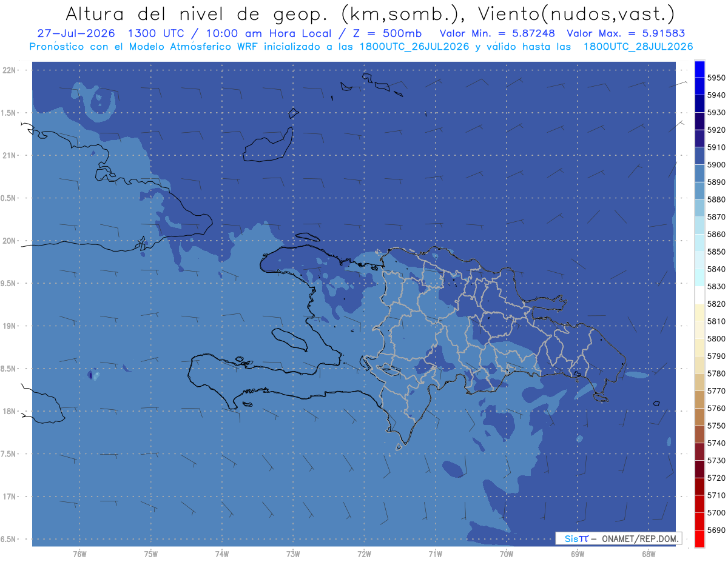Image resolution: width=728 pixels, height=562 pixels.
Task: Click the legend value '5860'
Action: (716, 234)
